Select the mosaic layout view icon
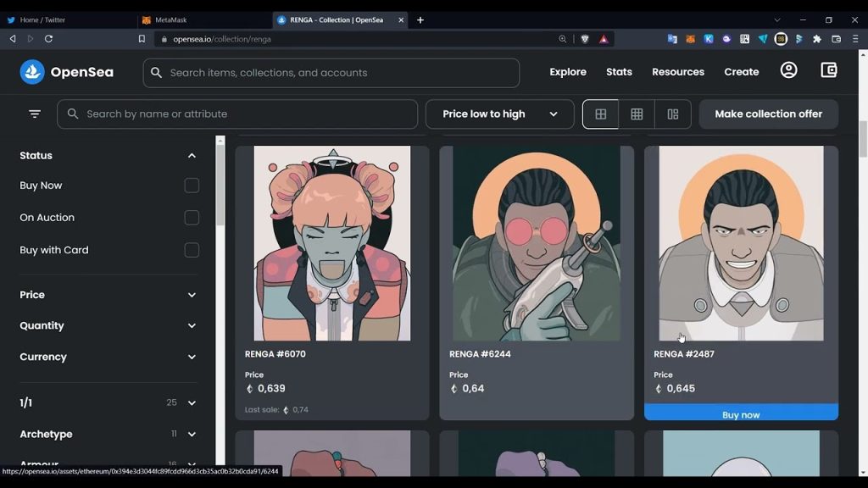The height and width of the screenshot is (488, 868). click(x=673, y=114)
